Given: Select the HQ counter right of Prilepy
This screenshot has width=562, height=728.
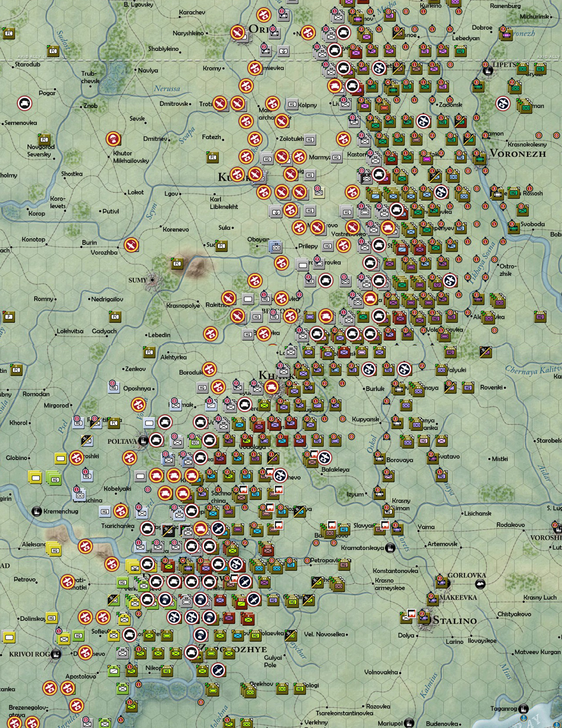Looking at the screenshot, I should tap(327, 246).
